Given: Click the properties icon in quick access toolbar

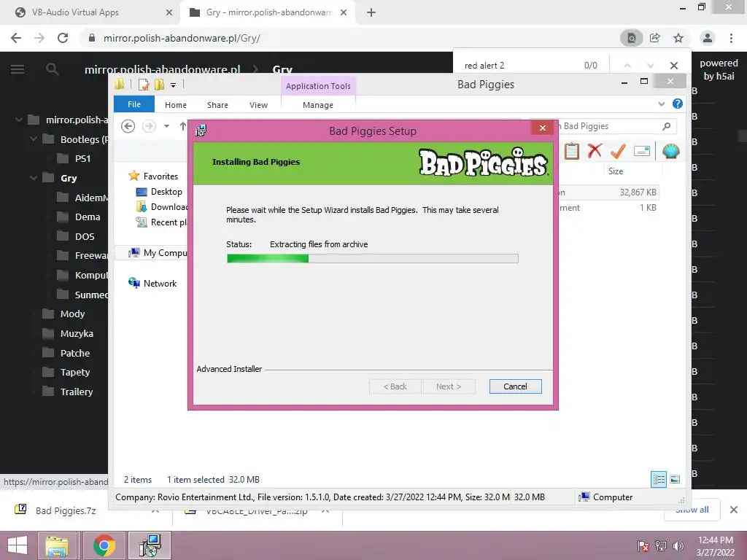Looking at the screenshot, I should (x=144, y=85).
